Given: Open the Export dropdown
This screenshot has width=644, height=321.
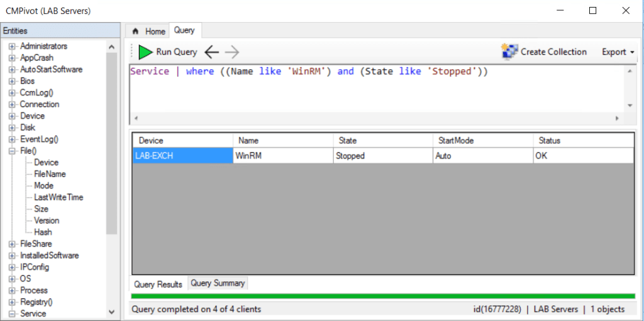Looking at the screenshot, I should coord(618,52).
